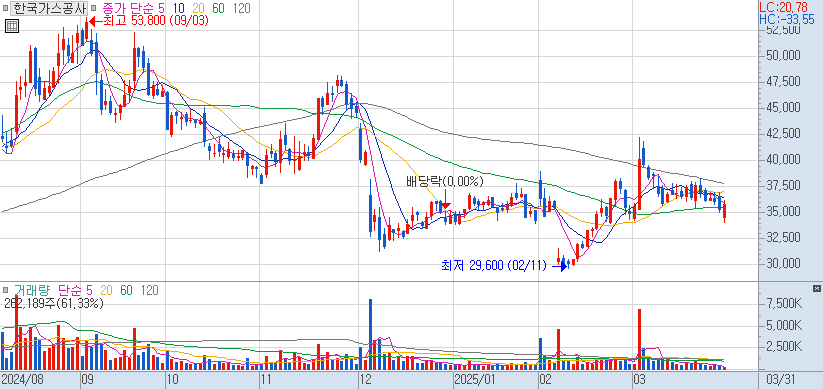This screenshot has width=823, height=389.
Task: Select the gray 120 volume moving average label
Action: pyautogui.click(x=150, y=290)
